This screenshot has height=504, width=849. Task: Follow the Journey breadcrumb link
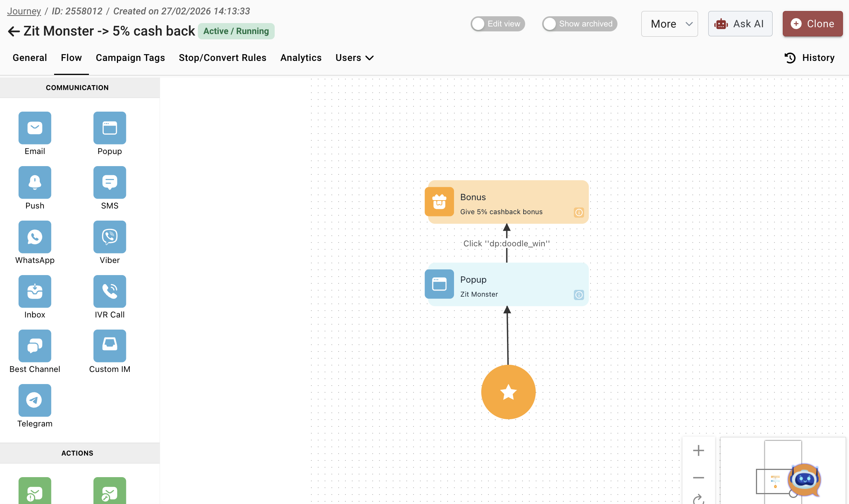(x=24, y=11)
